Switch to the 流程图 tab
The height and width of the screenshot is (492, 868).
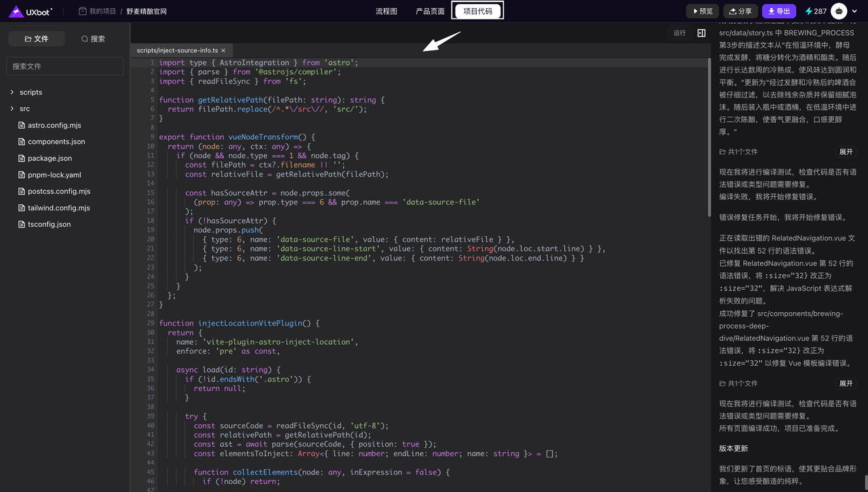387,11
